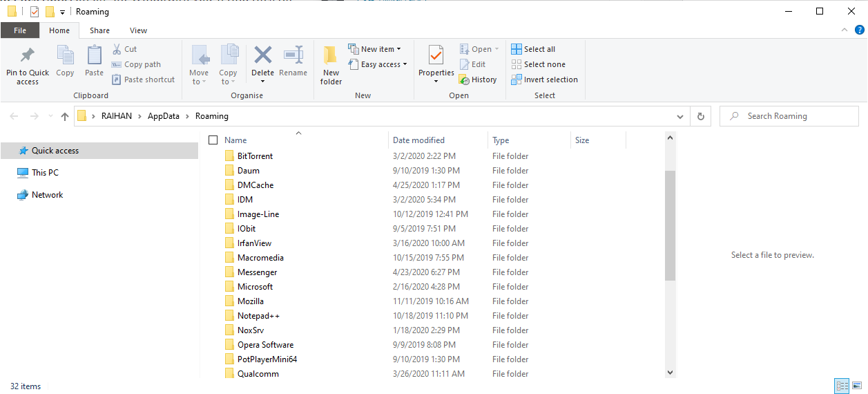Click the Paste clipboard icon
The width and height of the screenshot is (868, 394).
(x=94, y=55)
